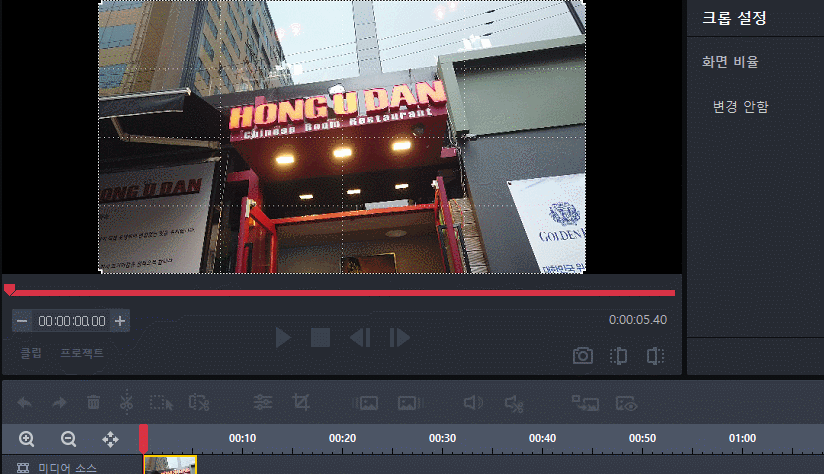
Task: Click the crop tool icon
Action: tap(301, 403)
